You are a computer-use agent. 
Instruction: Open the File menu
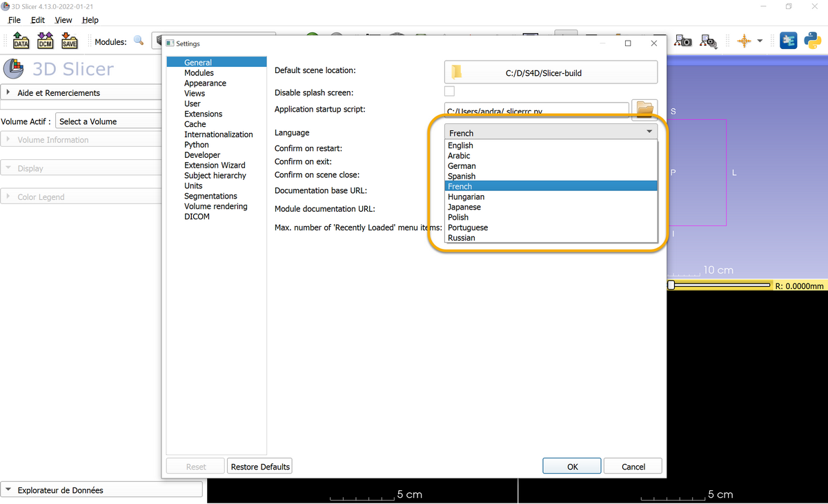coord(14,20)
